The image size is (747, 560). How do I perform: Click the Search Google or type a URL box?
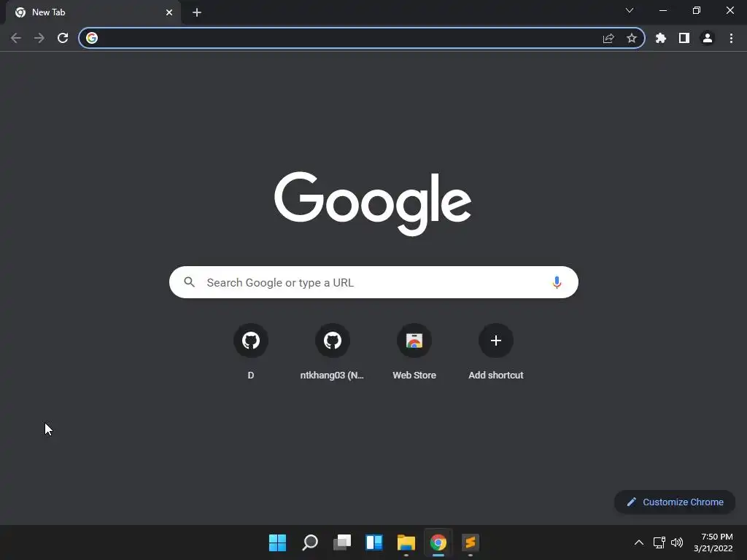click(373, 282)
